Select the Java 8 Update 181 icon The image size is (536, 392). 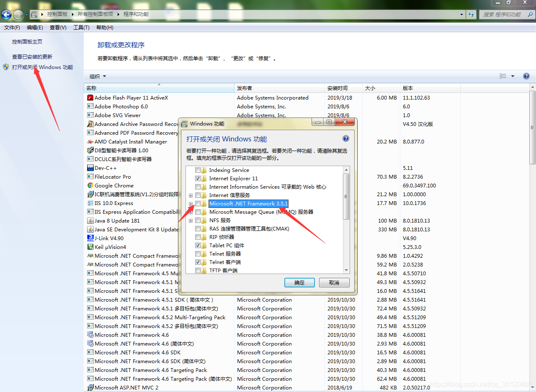pos(90,220)
